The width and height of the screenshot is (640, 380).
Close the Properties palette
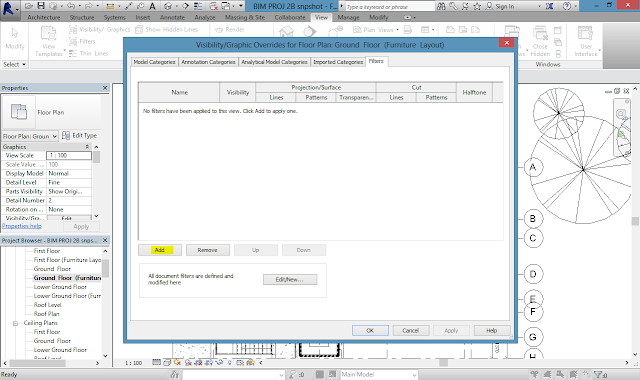[x=105, y=88]
